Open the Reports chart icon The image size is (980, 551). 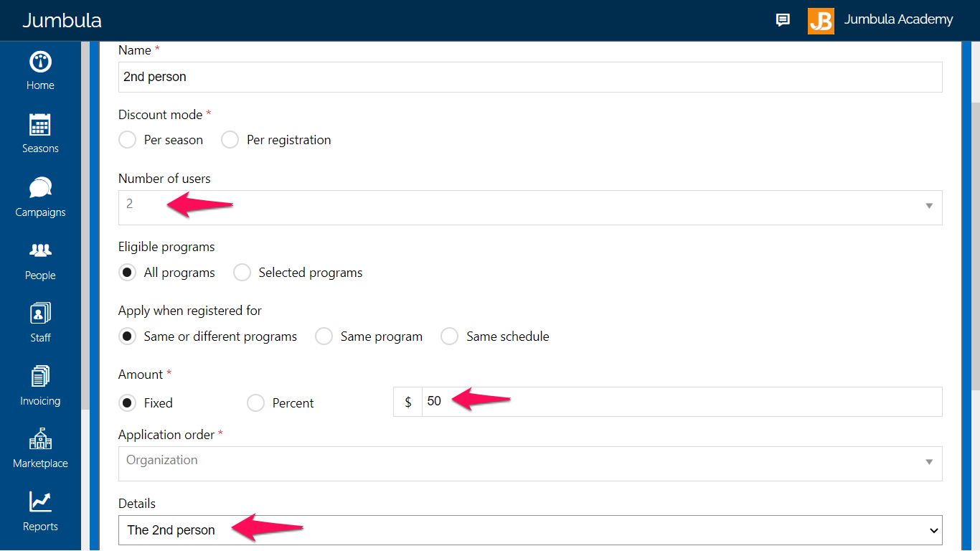pos(40,502)
